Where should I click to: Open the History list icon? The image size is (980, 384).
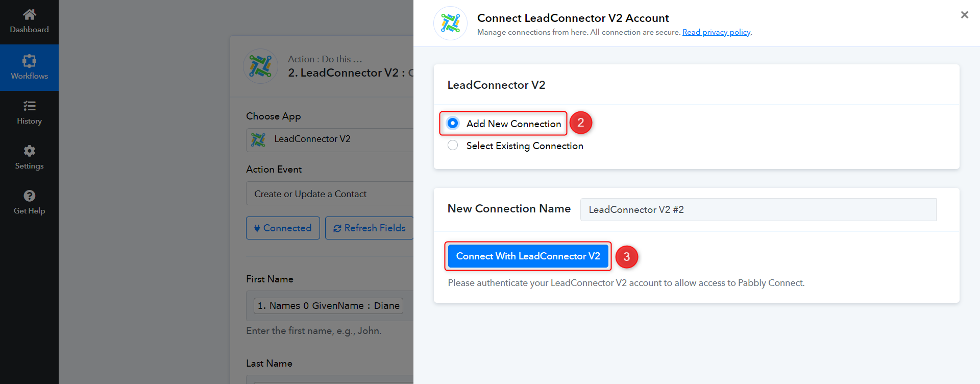point(30,106)
